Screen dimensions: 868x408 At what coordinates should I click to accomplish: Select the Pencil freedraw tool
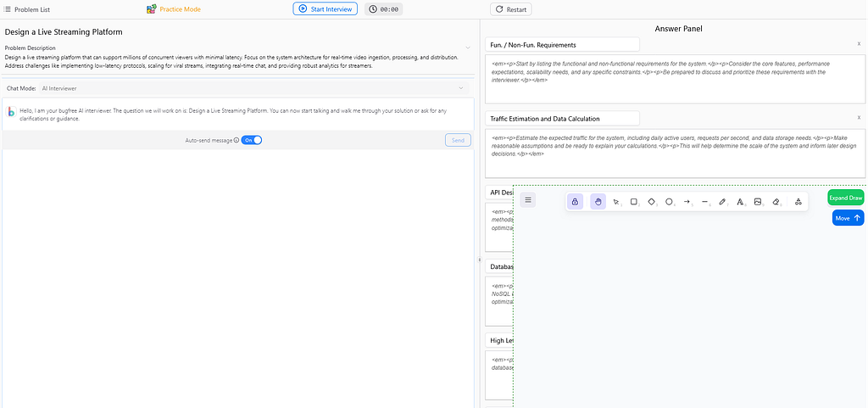pyautogui.click(x=722, y=202)
